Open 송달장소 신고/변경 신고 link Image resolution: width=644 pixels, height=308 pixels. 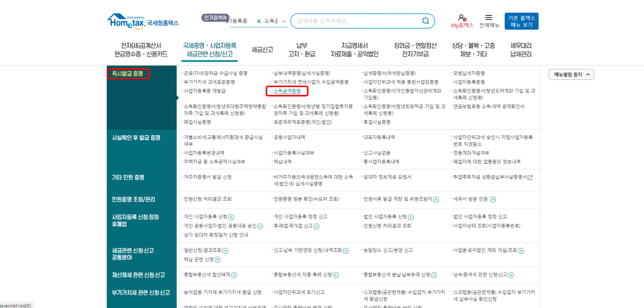pos(389,250)
